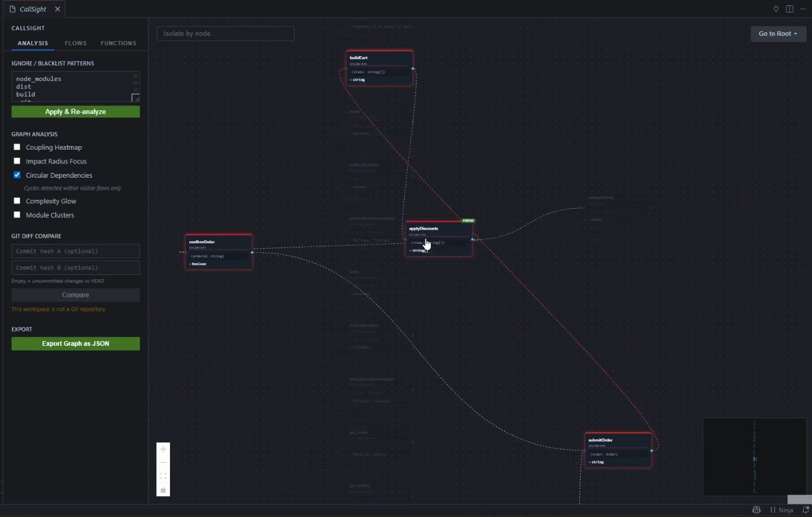Click the 'Export' section heading
This screenshot has height=517, width=812.
tap(22, 329)
